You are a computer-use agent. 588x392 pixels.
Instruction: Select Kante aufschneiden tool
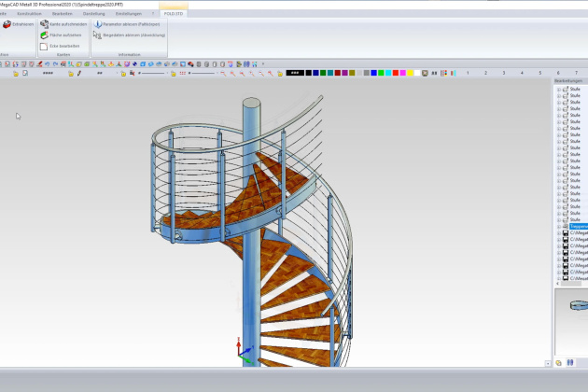point(45,24)
